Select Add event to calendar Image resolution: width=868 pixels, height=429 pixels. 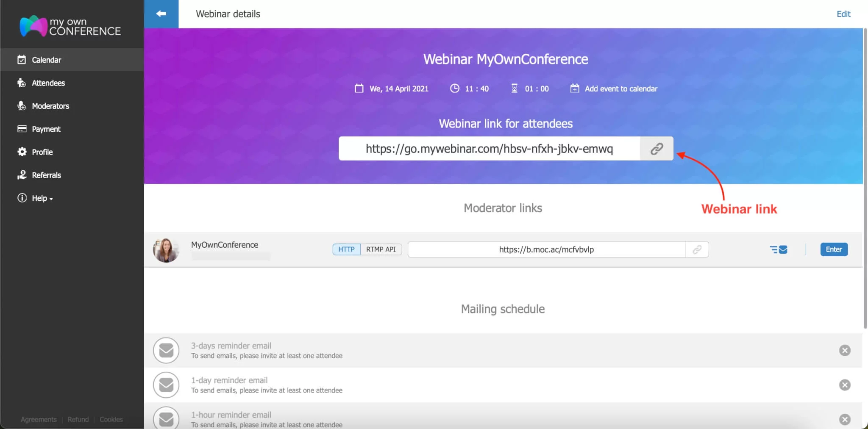621,89
